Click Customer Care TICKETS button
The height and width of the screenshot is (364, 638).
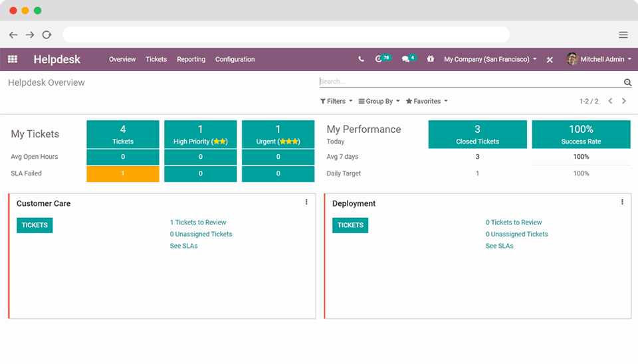(x=35, y=225)
